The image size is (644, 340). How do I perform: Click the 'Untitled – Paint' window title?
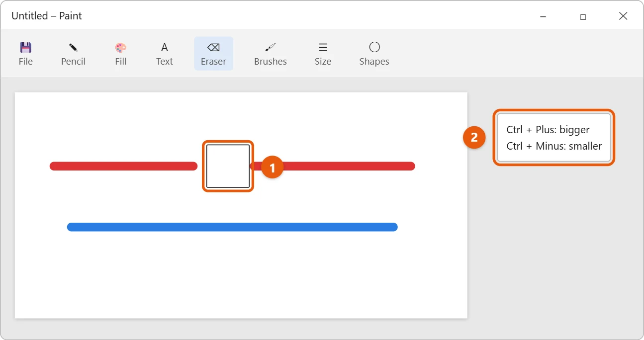[47, 16]
